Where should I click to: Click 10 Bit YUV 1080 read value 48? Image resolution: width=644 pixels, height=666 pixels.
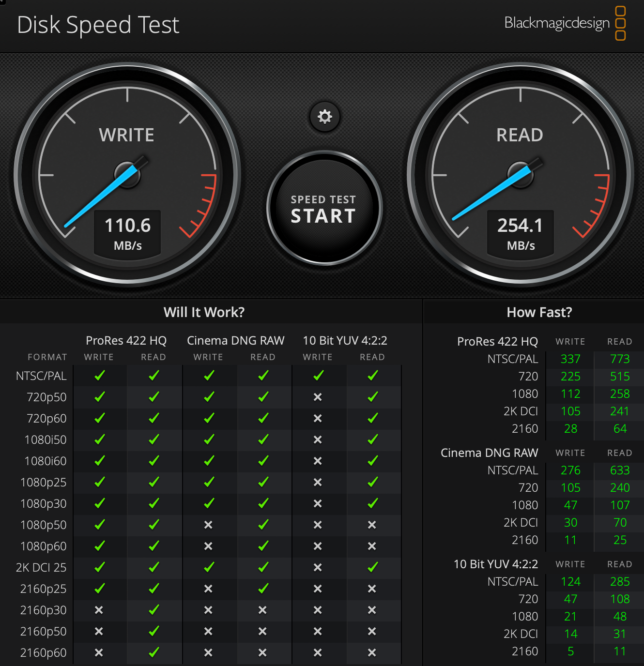(620, 617)
